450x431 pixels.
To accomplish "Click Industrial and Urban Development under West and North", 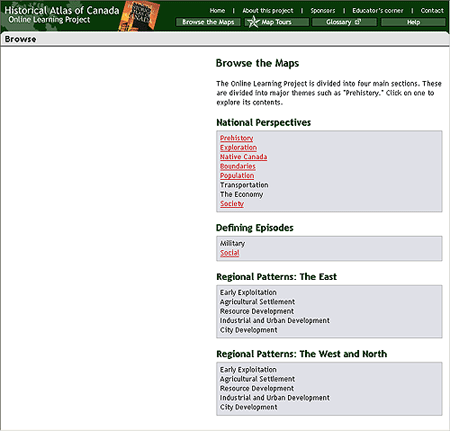I will 275,398.
